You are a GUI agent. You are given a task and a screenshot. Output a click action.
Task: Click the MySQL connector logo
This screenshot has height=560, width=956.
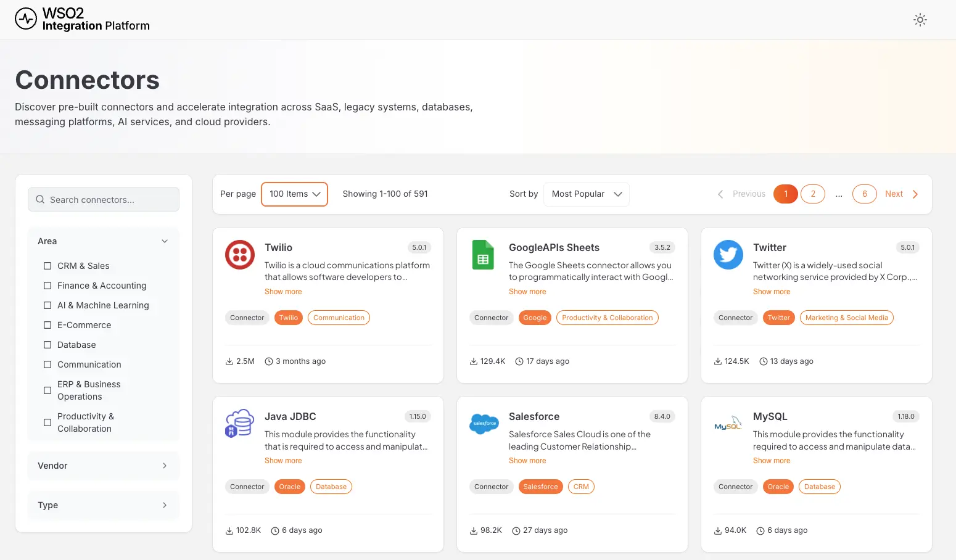click(x=728, y=424)
